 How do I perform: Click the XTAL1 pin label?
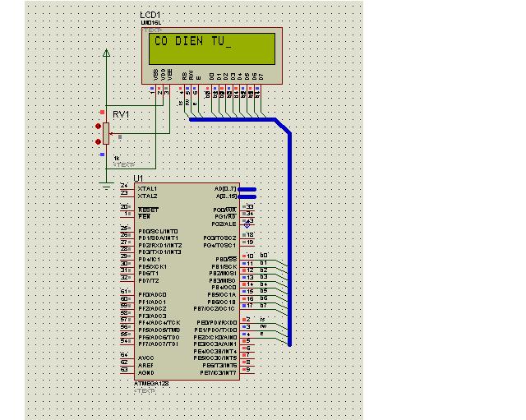(147, 189)
